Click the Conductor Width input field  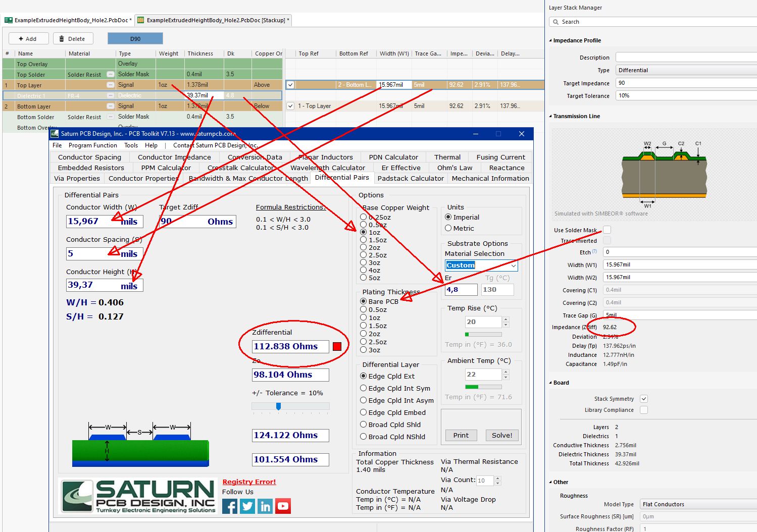105,221
